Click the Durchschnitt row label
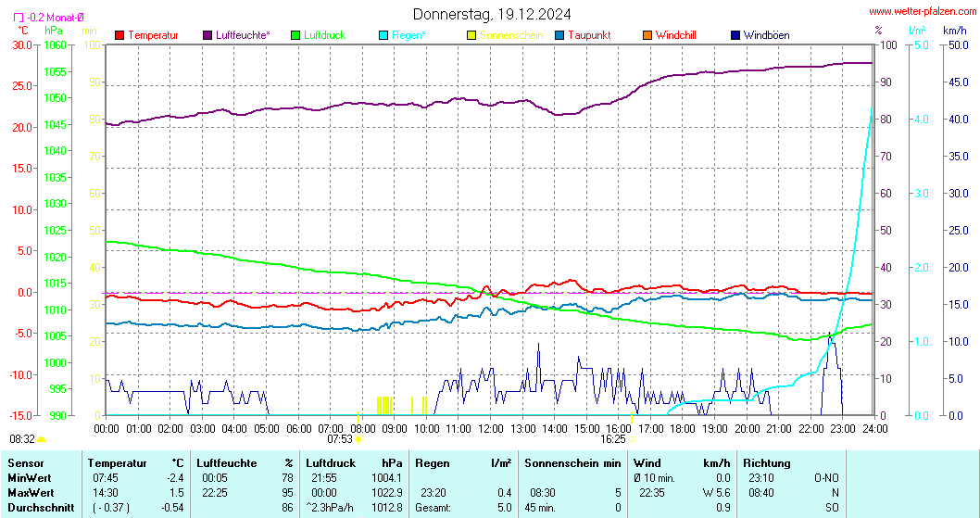Image resolution: width=980 pixels, height=518 pixels. pyautogui.click(x=41, y=508)
